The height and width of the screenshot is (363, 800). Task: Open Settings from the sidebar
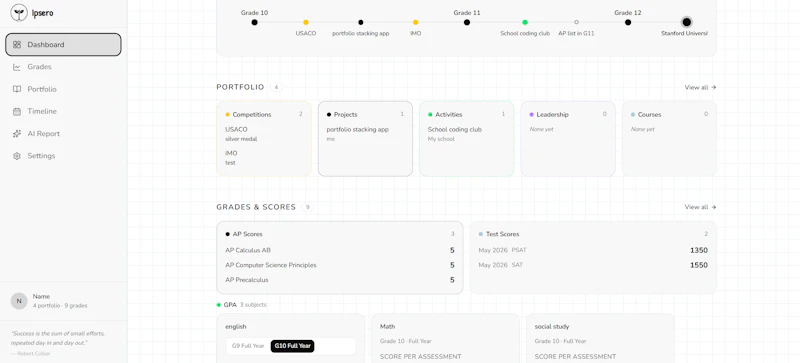(63, 156)
